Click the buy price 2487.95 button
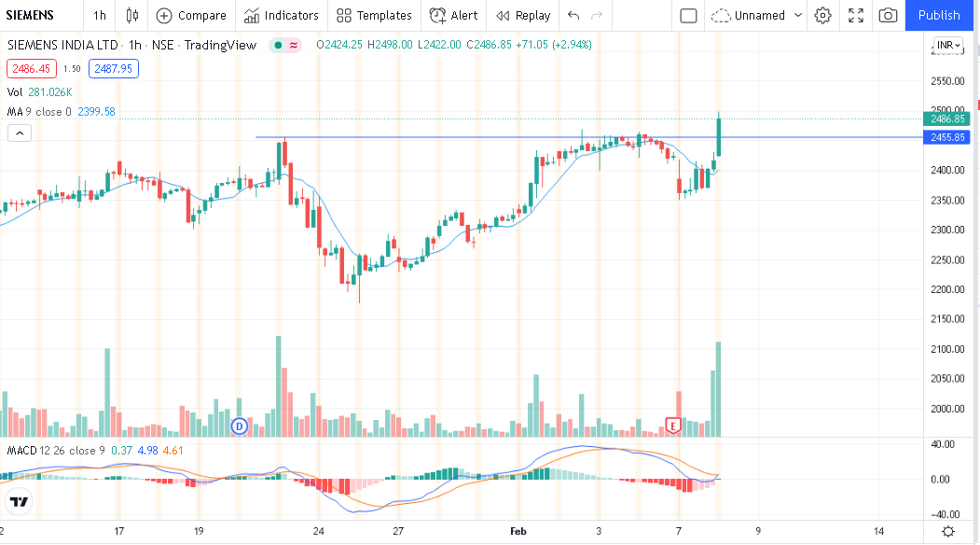 pyautogui.click(x=113, y=69)
